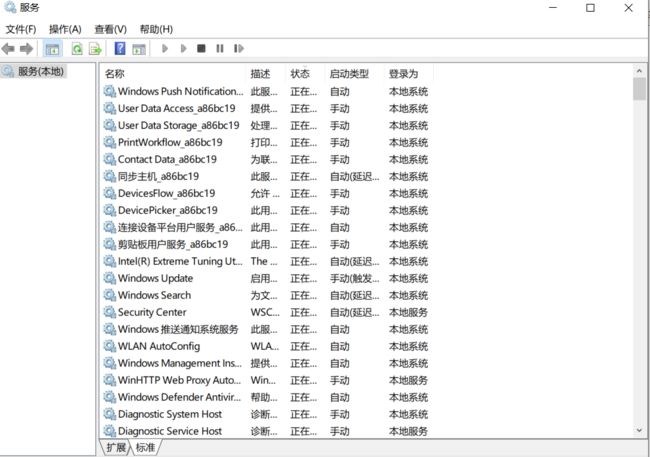Switch to the 扩展 tab

click(116, 447)
